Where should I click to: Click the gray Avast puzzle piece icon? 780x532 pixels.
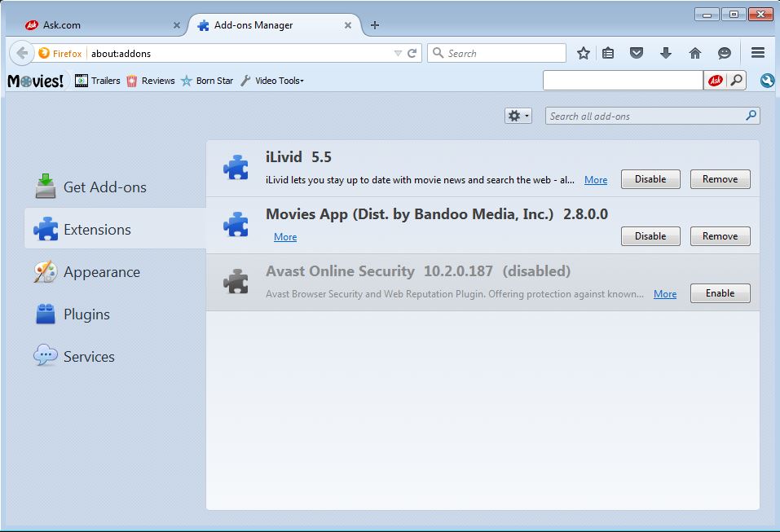(x=236, y=281)
